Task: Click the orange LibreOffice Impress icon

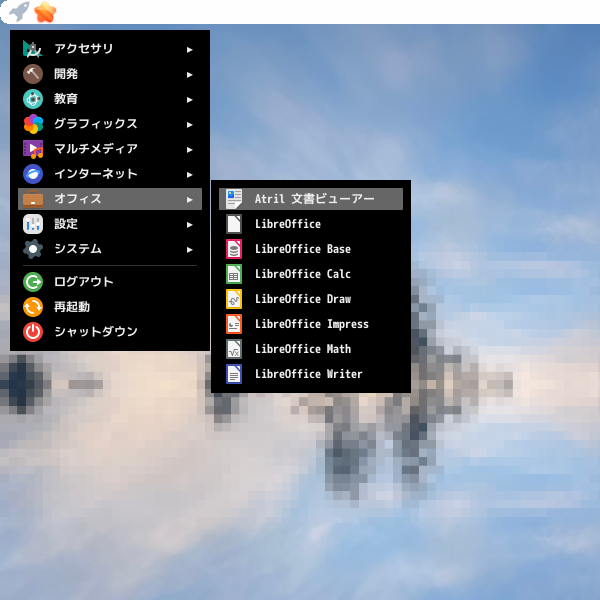Action: point(234,324)
